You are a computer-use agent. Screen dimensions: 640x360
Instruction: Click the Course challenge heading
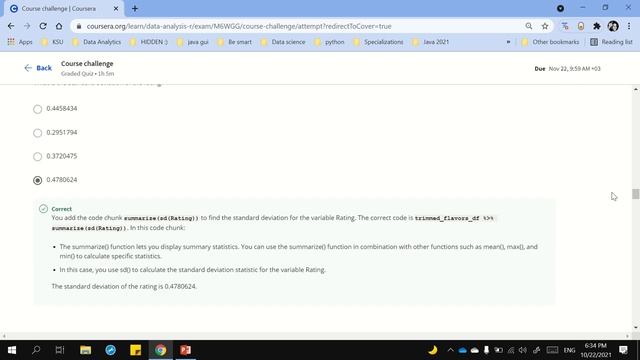[x=87, y=64]
